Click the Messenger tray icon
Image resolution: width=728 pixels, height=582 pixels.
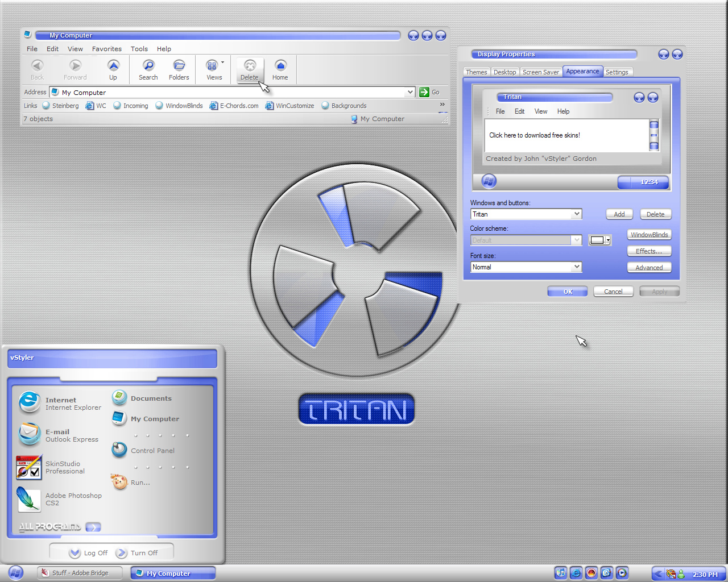pos(681,574)
